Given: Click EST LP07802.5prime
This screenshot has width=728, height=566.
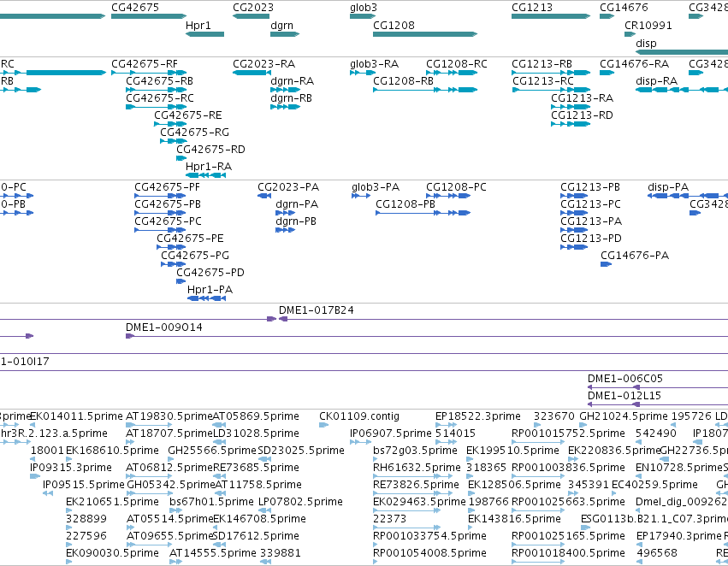Looking at the screenshot, I should tap(300, 503).
